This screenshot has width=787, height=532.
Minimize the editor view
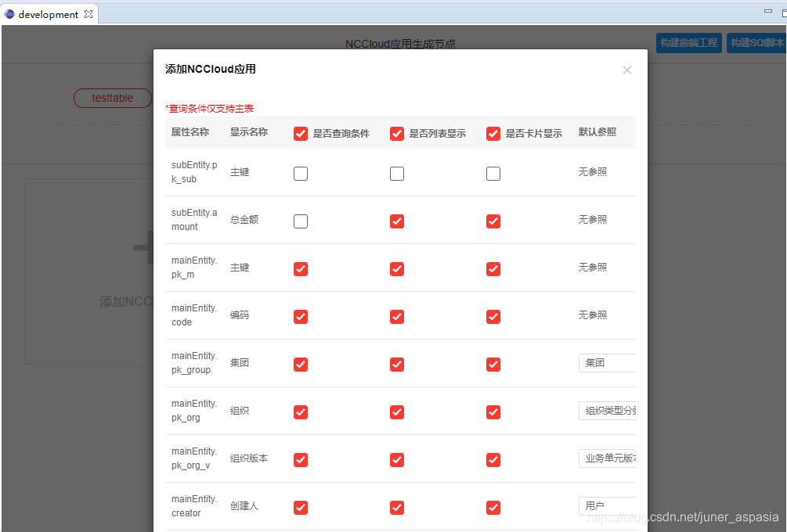[768, 11]
